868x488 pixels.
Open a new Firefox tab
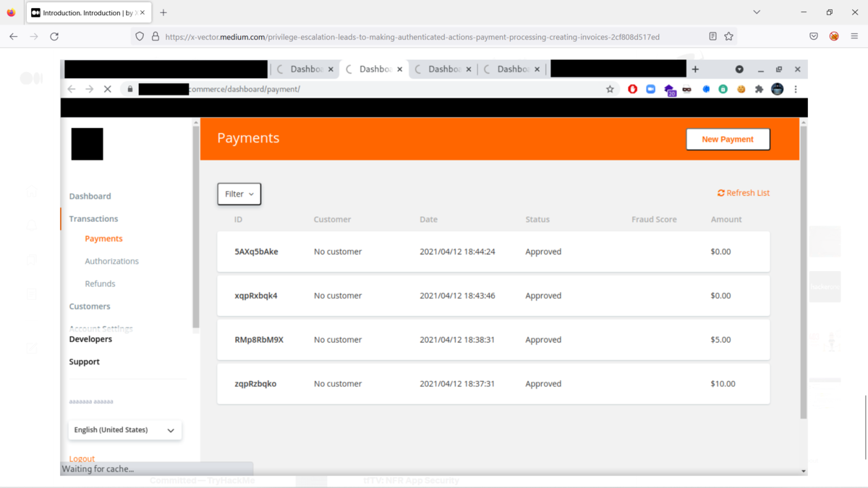(x=163, y=12)
